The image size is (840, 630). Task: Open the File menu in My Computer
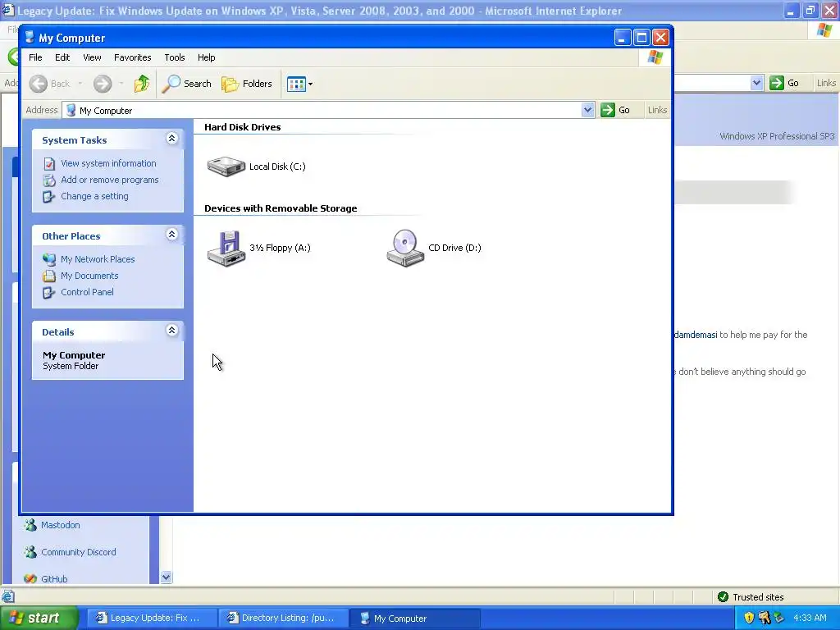click(x=35, y=57)
